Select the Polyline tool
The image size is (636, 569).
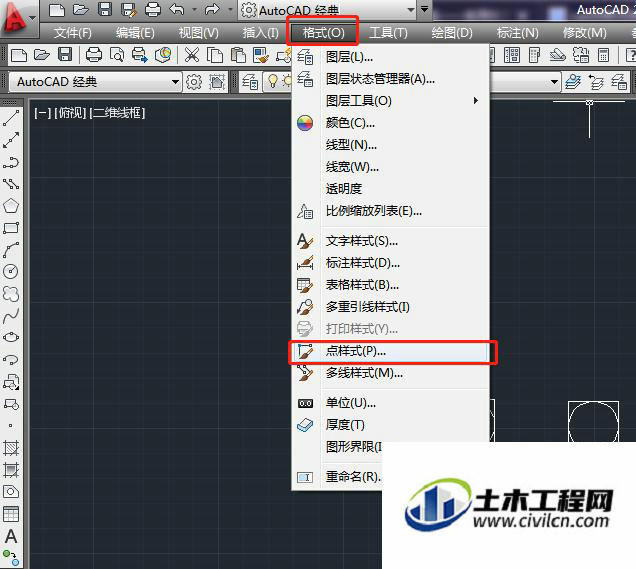(x=11, y=162)
